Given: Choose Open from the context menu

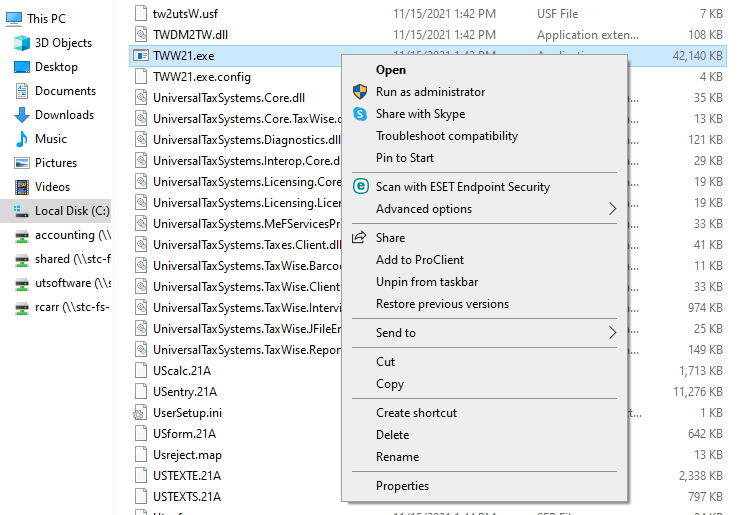Looking at the screenshot, I should (391, 70).
